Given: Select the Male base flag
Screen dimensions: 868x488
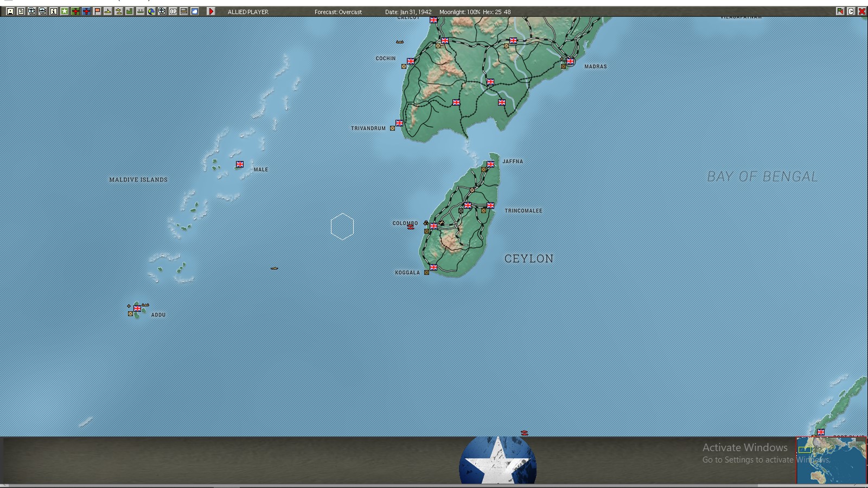Looking at the screenshot, I should (240, 164).
